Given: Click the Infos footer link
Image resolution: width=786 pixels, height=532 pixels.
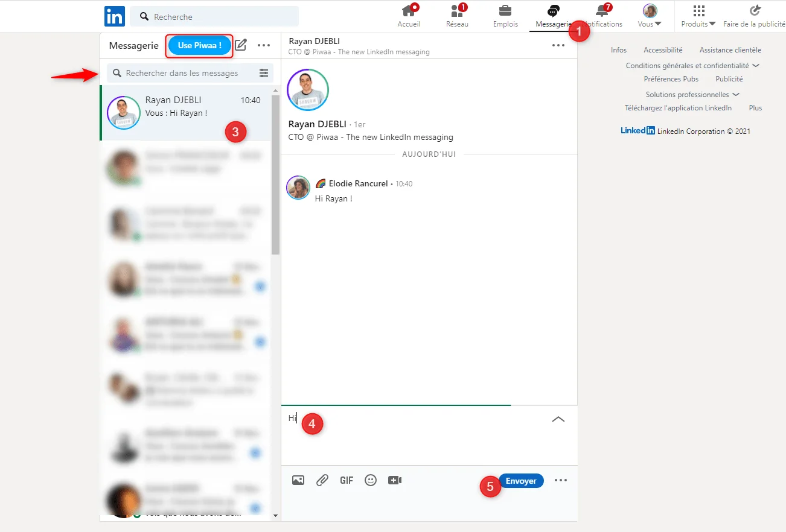Looking at the screenshot, I should [619, 50].
